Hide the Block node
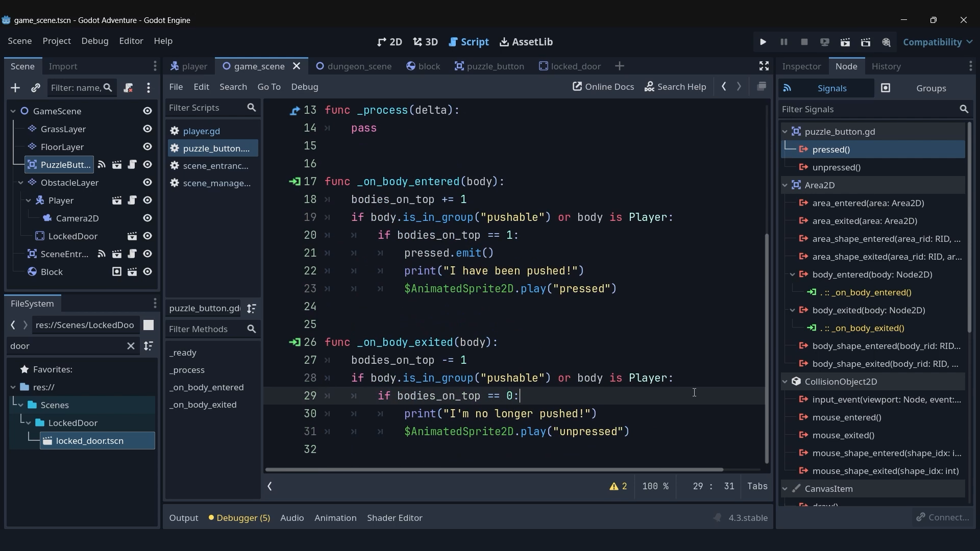This screenshot has height=551, width=980. (148, 271)
